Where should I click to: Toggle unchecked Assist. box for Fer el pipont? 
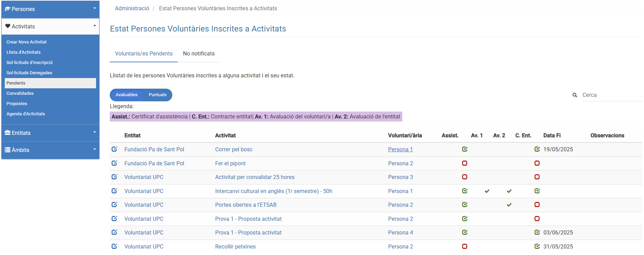tap(465, 163)
